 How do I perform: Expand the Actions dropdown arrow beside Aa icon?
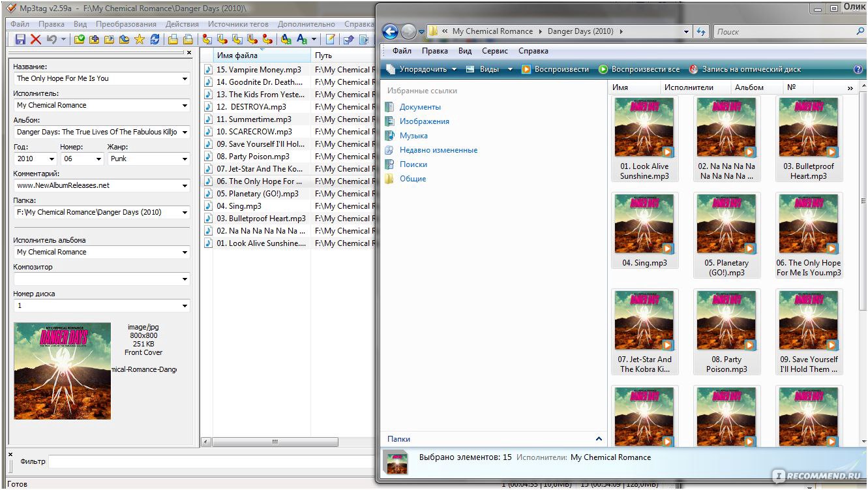tap(314, 39)
